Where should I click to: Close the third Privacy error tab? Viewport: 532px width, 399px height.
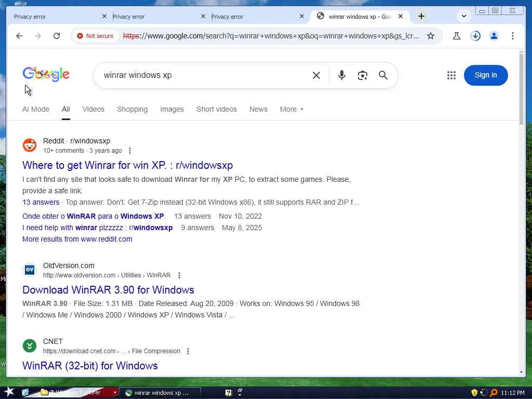pyautogui.click(x=302, y=16)
